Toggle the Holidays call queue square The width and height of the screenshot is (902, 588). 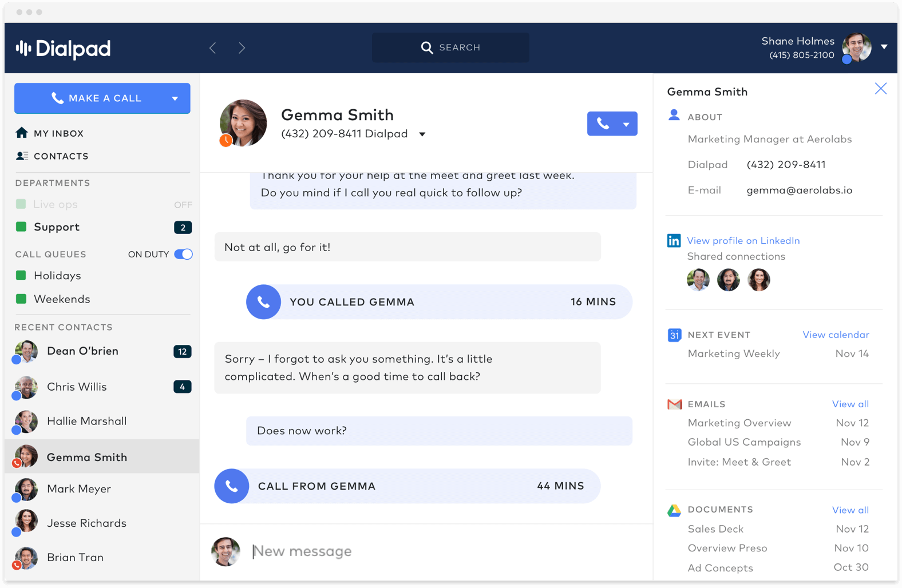pos(21,276)
